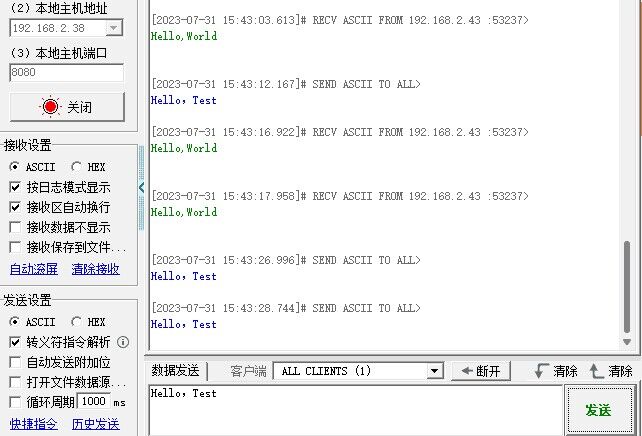Toggle 按日志模式显示 checkbox
This screenshot has height=436, width=642.
coord(14,187)
